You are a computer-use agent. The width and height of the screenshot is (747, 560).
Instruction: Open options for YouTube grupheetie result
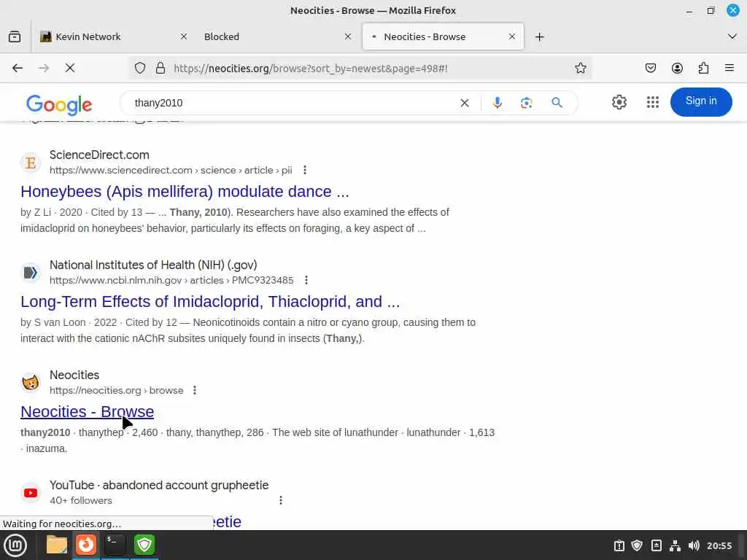[x=281, y=500]
